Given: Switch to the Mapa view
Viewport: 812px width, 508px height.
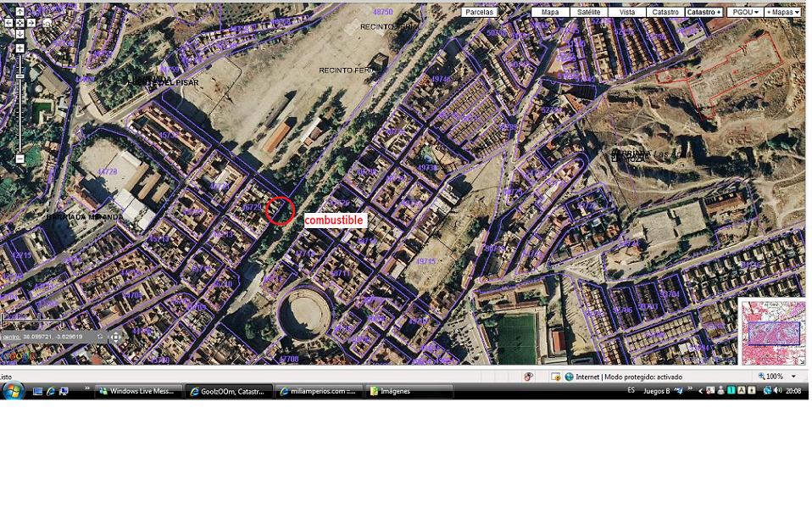Looking at the screenshot, I should point(550,13).
